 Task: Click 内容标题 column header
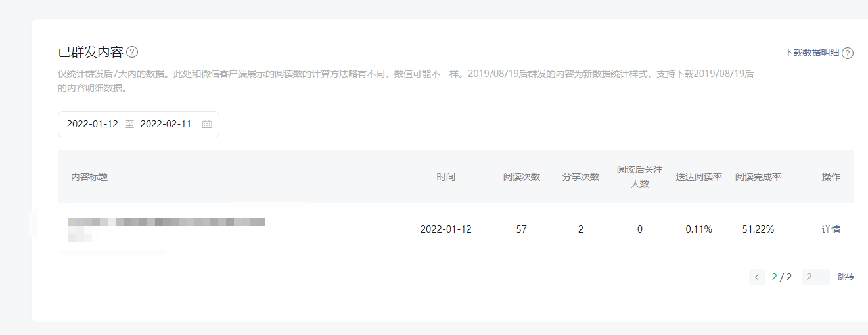point(89,177)
